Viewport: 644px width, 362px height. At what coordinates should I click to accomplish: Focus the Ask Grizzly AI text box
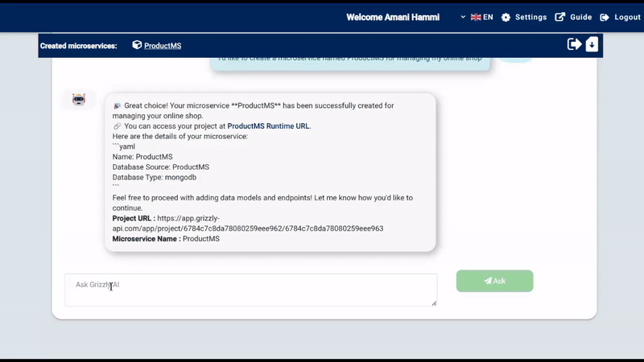250,290
